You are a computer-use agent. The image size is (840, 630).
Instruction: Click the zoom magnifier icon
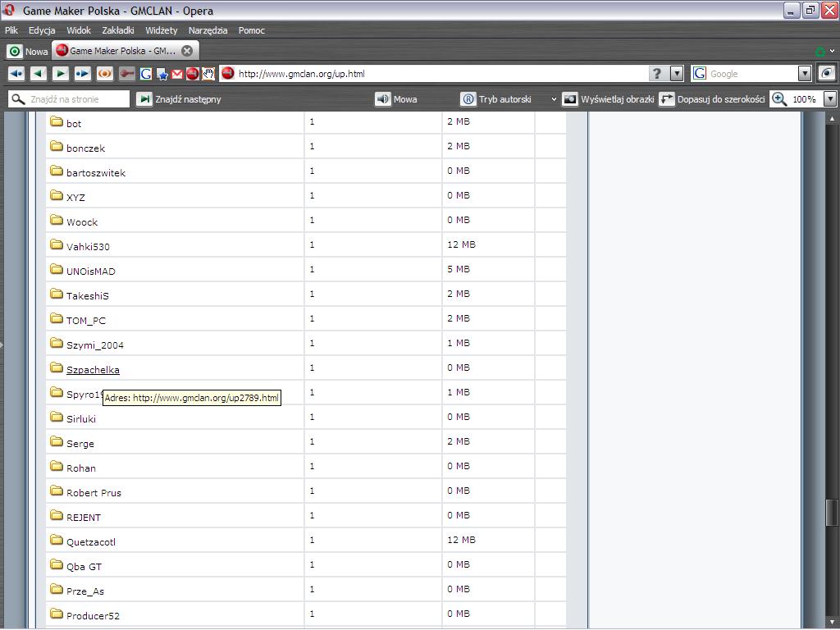pyautogui.click(x=779, y=99)
